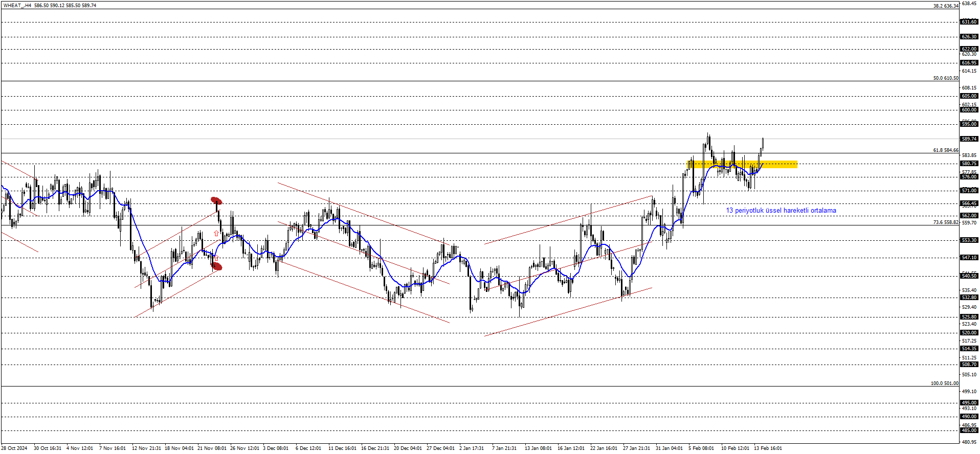The image size is (980, 454).
Task: Click the '50.0 610.50' Fibonacci label
Action: [x=946, y=78]
